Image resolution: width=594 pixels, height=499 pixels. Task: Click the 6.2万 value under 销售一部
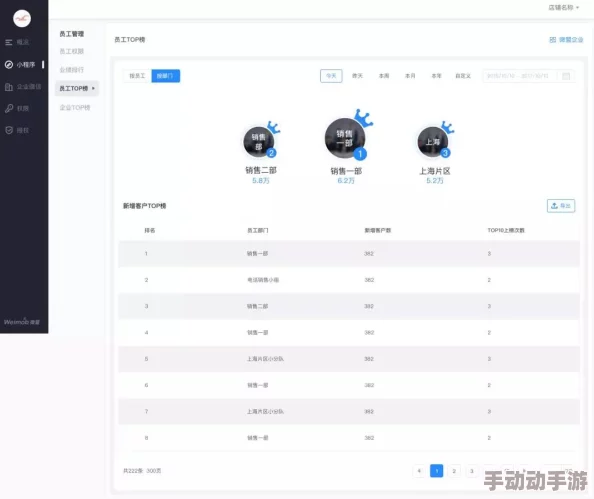click(346, 181)
